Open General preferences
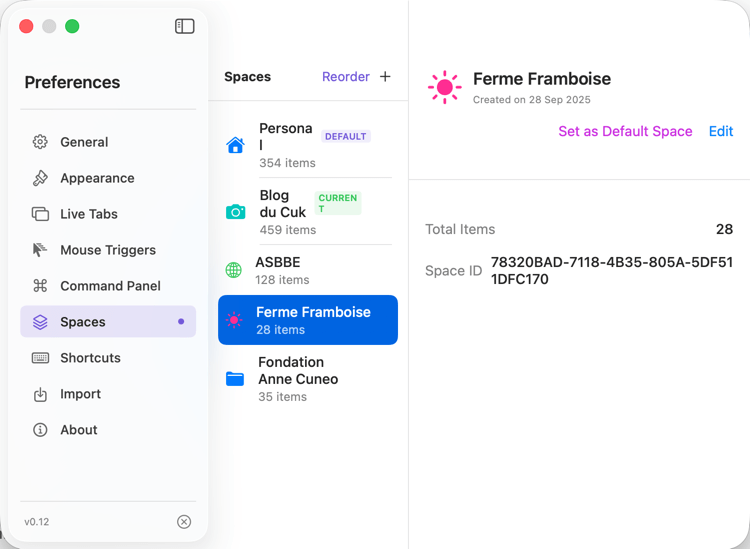Image resolution: width=750 pixels, height=549 pixels. click(x=84, y=142)
